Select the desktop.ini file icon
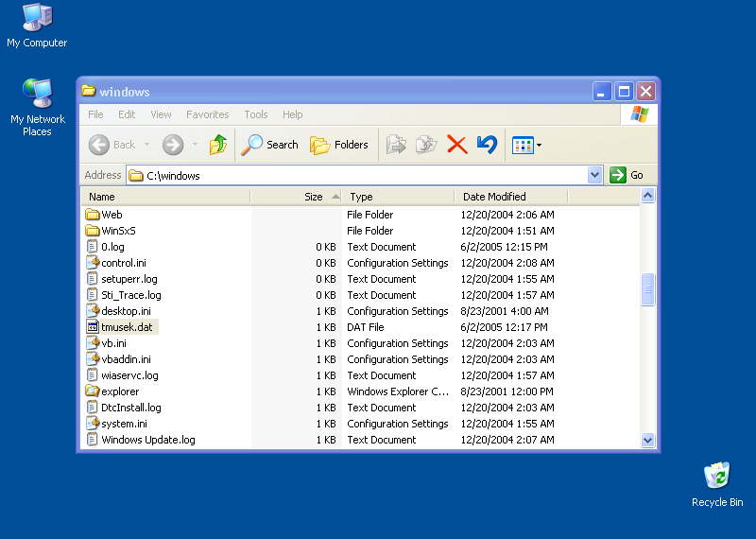Screen dimensions: 756x539 click(92, 311)
